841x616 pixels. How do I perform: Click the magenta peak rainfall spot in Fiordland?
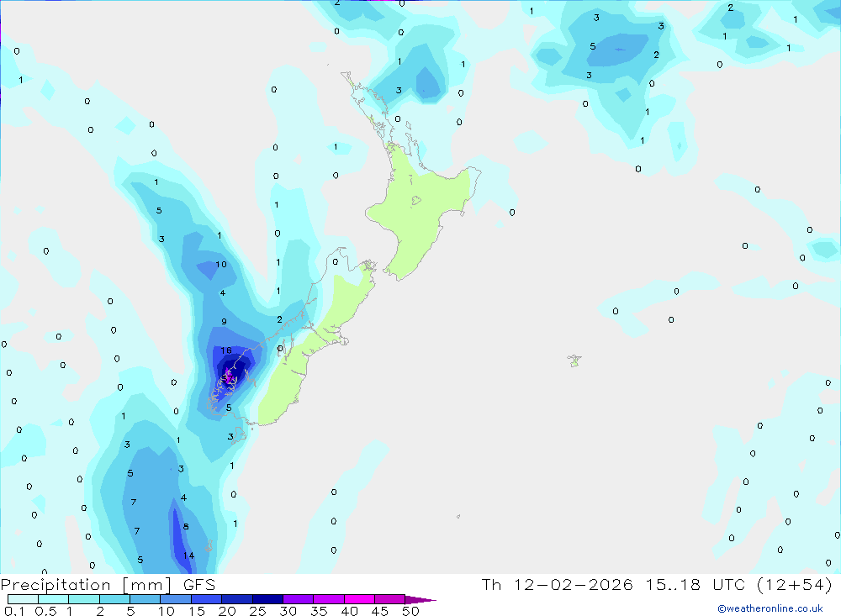(x=229, y=376)
